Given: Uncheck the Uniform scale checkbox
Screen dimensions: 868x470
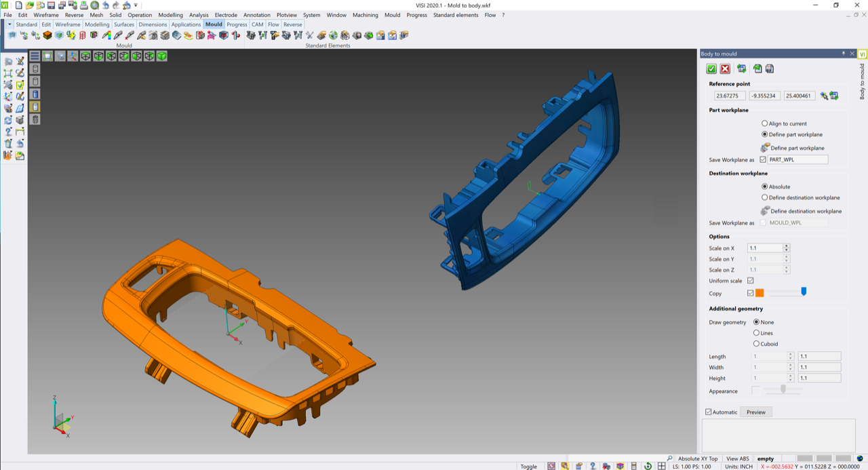Looking at the screenshot, I should [750, 281].
